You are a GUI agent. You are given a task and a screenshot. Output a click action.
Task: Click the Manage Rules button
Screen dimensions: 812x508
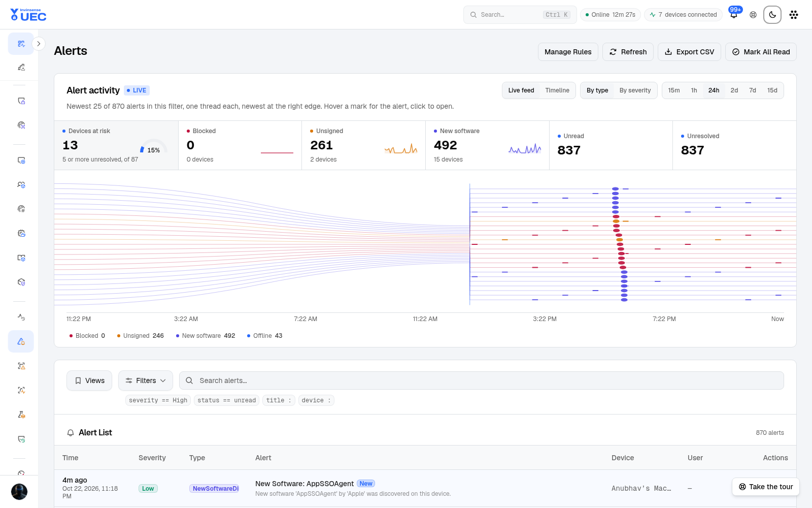[568, 52]
